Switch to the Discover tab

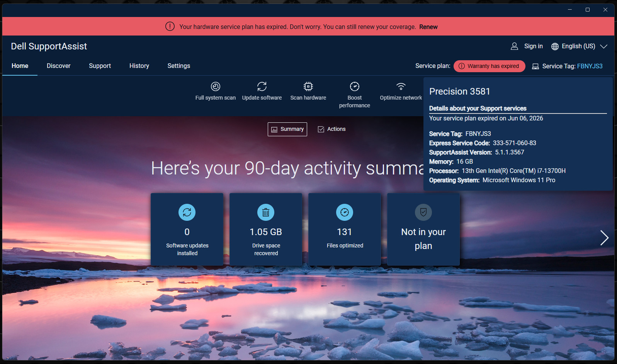(59, 66)
